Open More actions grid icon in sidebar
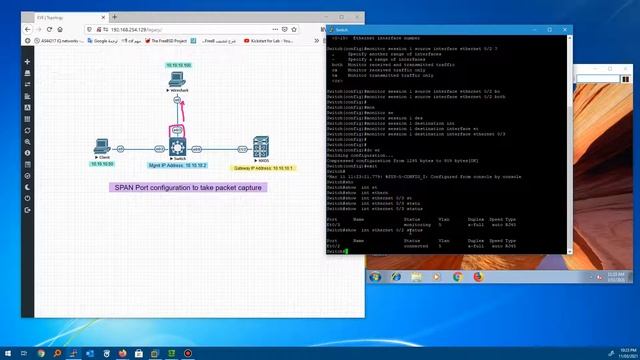The image size is (640, 360). (27, 119)
